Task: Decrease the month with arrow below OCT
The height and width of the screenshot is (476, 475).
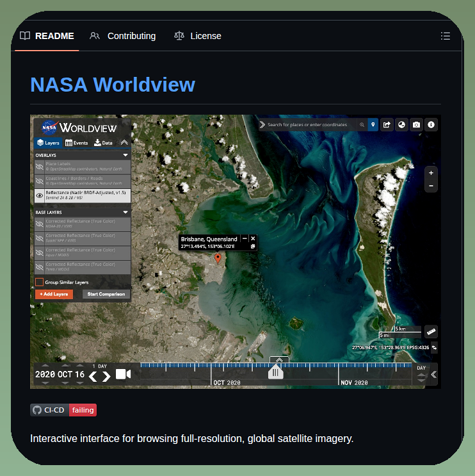Action: point(65,383)
